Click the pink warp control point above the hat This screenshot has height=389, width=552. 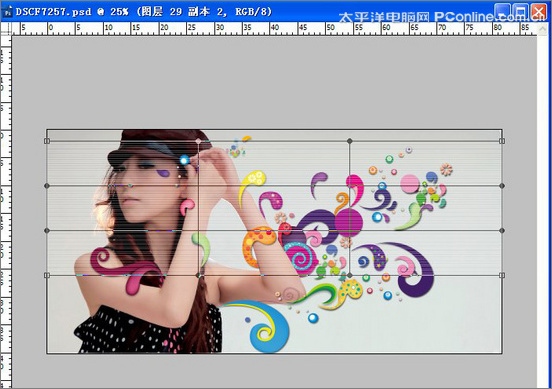[x=199, y=141]
